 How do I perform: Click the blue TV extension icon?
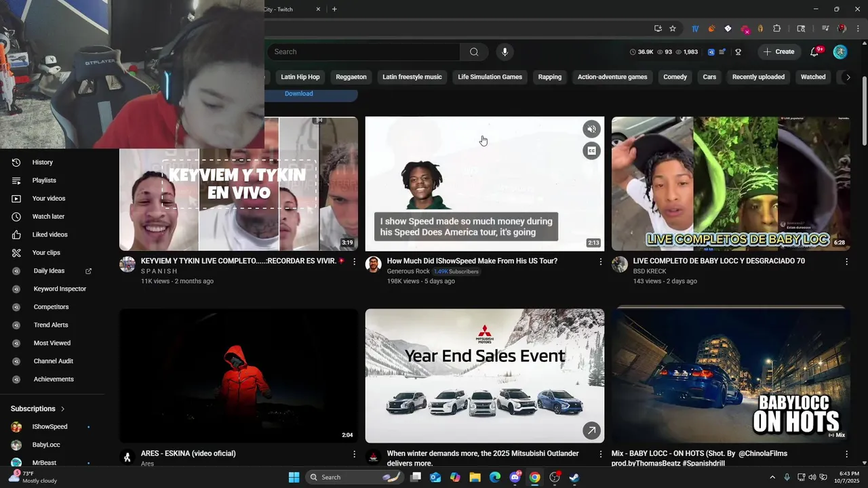[x=695, y=28]
